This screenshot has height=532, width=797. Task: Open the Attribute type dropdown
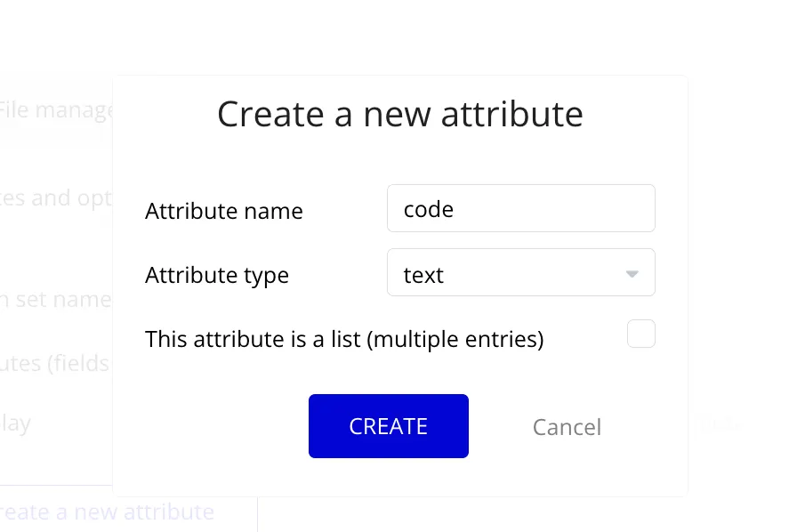[x=520, y=273]
